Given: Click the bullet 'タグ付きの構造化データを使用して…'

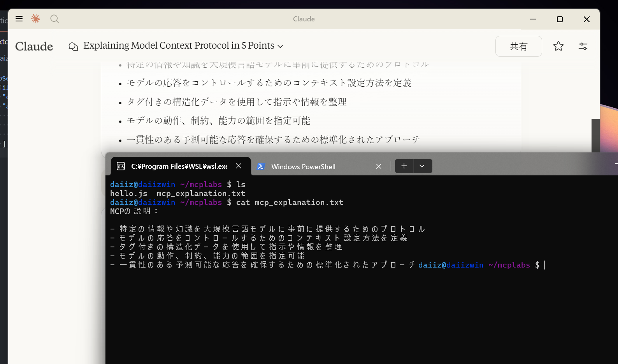Looking at the screenshot, I should point(237,102).
